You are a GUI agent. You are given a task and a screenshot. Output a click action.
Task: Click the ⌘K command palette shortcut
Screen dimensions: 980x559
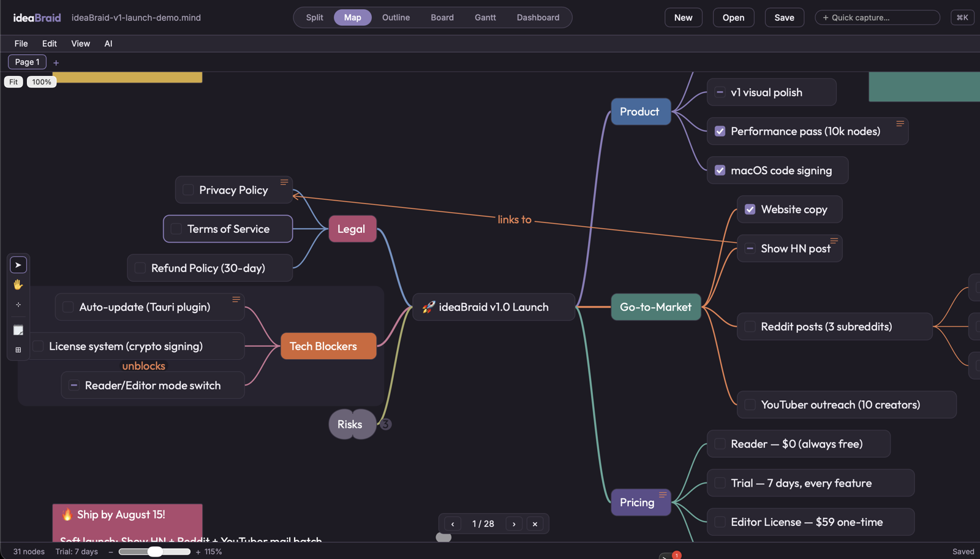click(x=962, y=17)
